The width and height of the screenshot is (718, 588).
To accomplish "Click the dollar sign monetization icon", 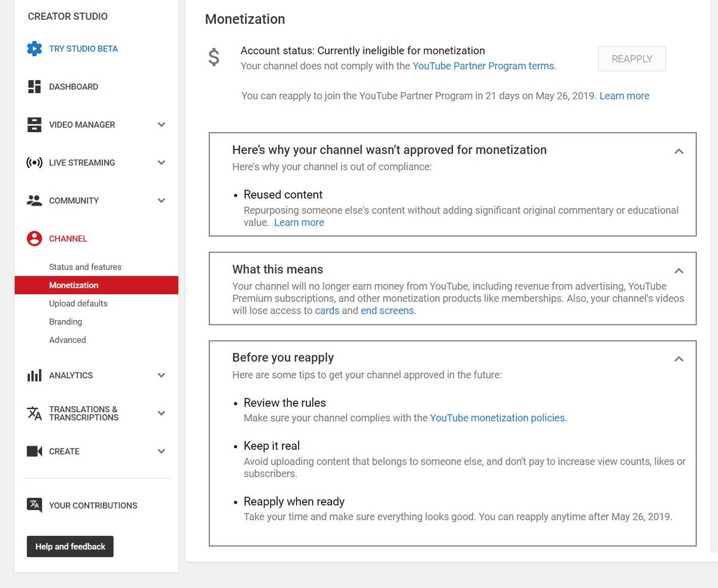I will (214, 58).
